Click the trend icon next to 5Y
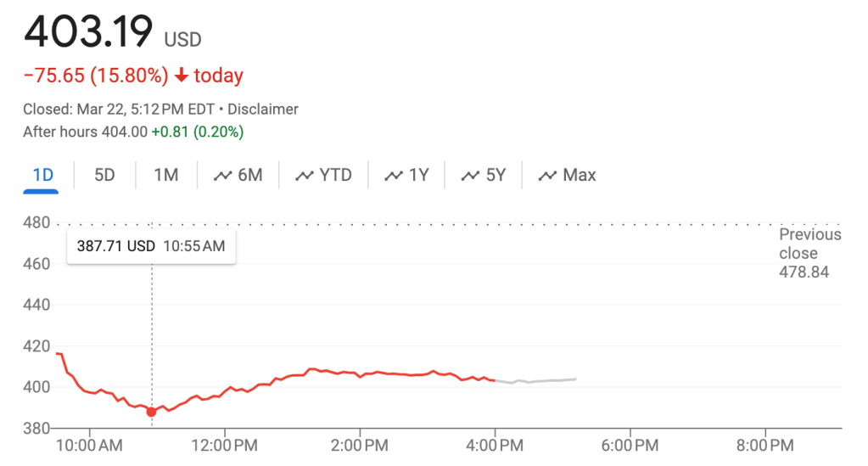Viewport: 868px width, 466px height. click(x=470, y=176)
